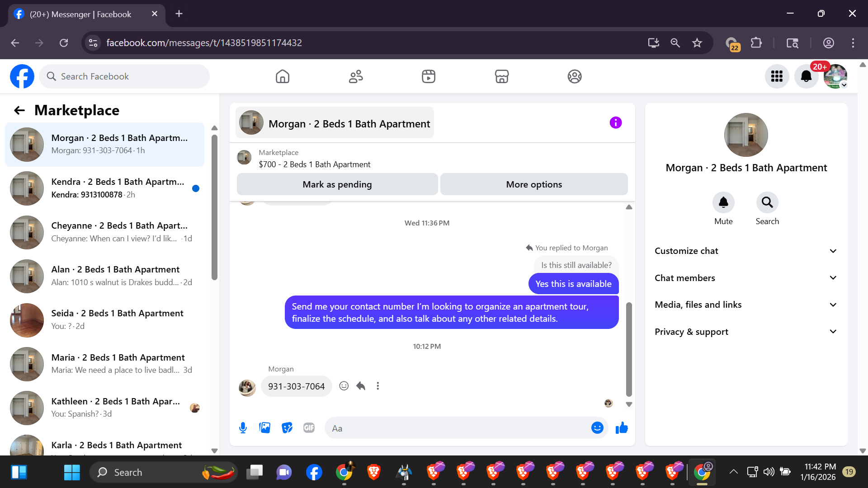This screenshot has width=868, height=488.
Task: Click Mark as pending button
Action: pyautogui.click(x=337, y=184)
